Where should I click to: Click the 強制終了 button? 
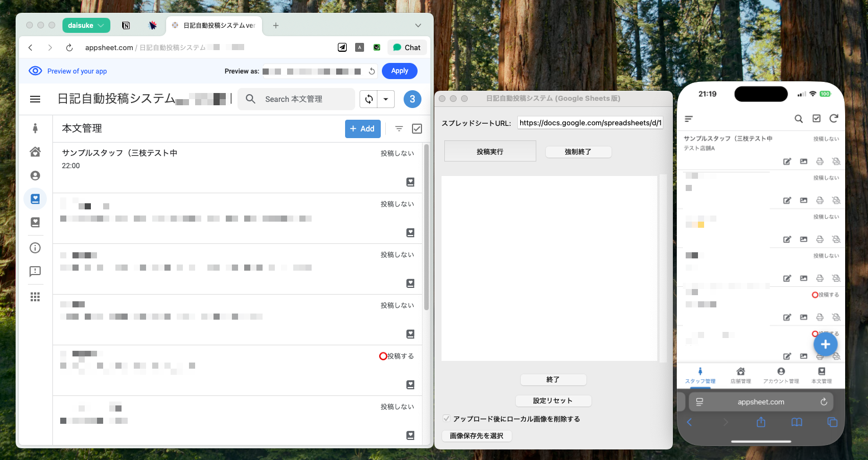tap(578, 151)
